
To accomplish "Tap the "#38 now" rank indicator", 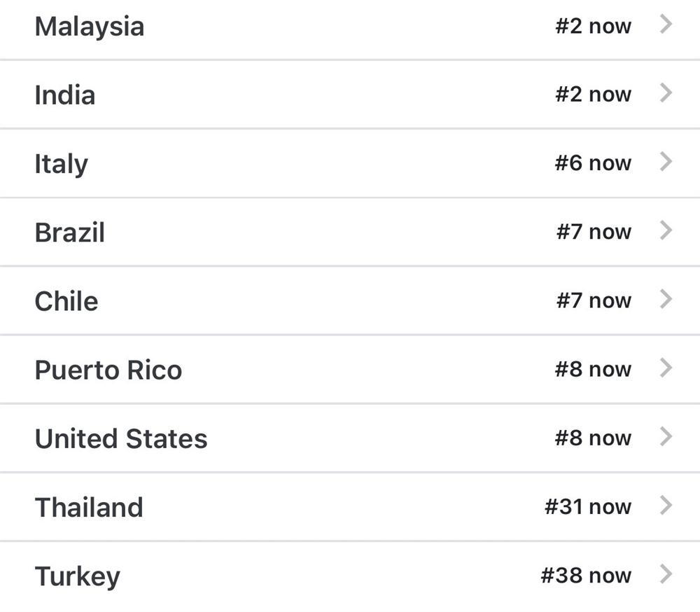I will point(586,576).
